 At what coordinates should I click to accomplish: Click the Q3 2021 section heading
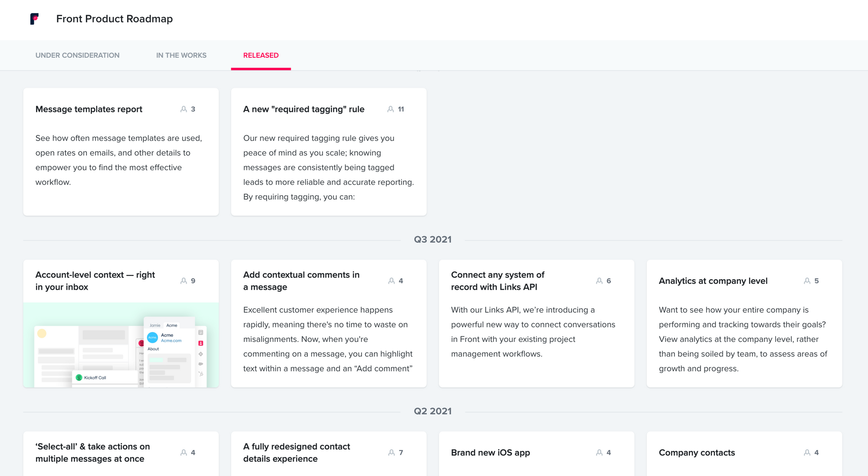[x=433, y=240]
